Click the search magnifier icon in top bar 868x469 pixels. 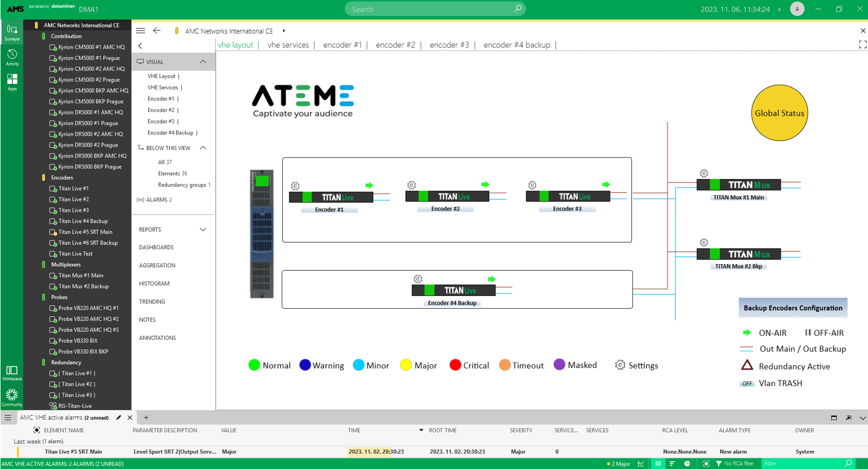tap(518, 9)
